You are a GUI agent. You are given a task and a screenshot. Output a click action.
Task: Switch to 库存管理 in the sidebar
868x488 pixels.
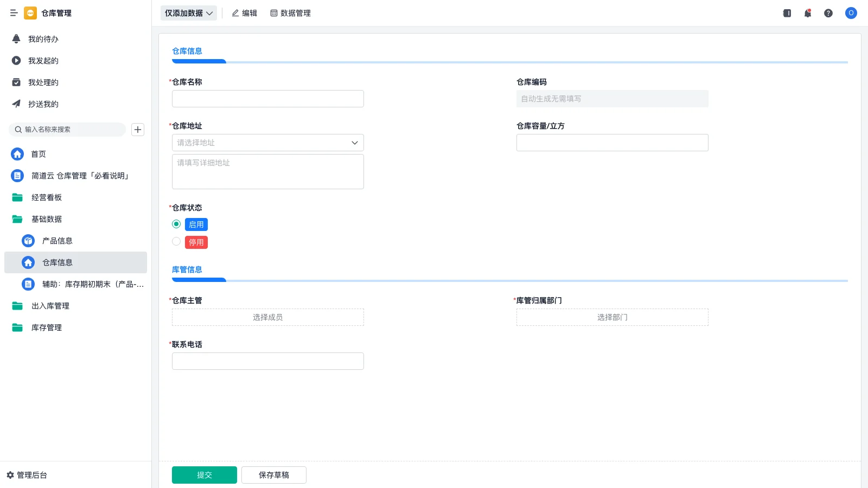[47, 327]
